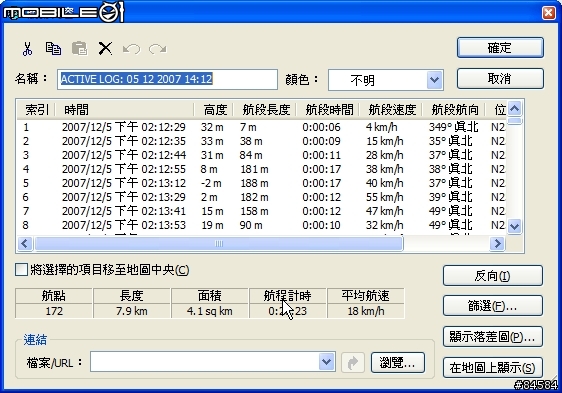Select row with time 02:12:35
Screen dimensions: 562x393
pyautogui.click(x=262, y=141)
